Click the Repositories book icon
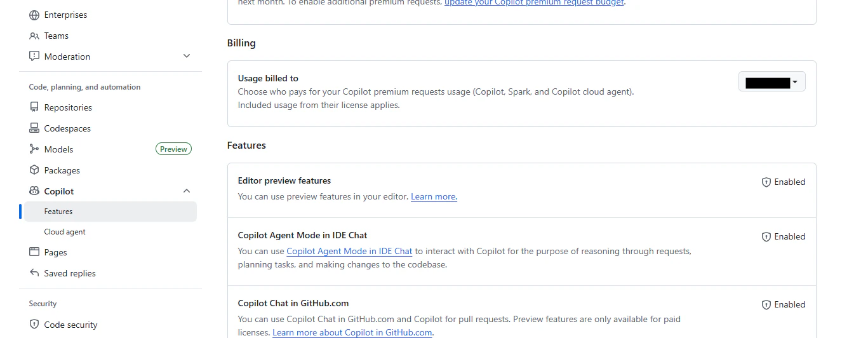 (x=34, y=107)
